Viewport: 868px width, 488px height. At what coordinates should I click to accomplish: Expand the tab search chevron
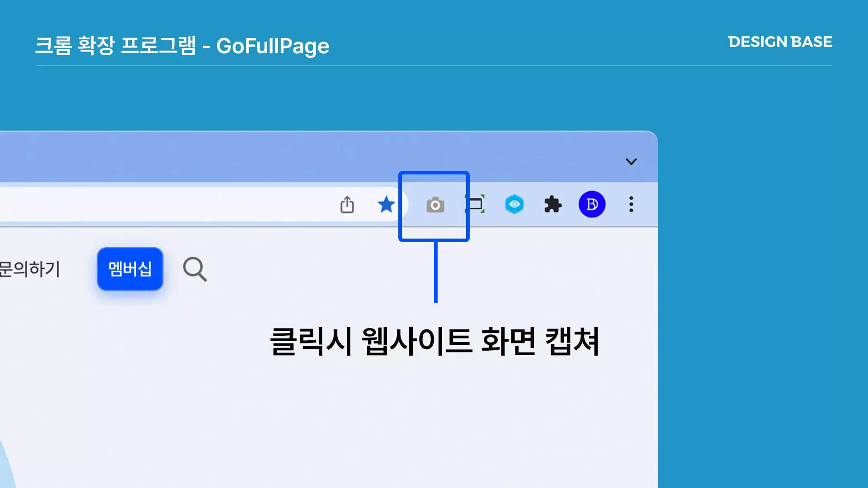631,161
